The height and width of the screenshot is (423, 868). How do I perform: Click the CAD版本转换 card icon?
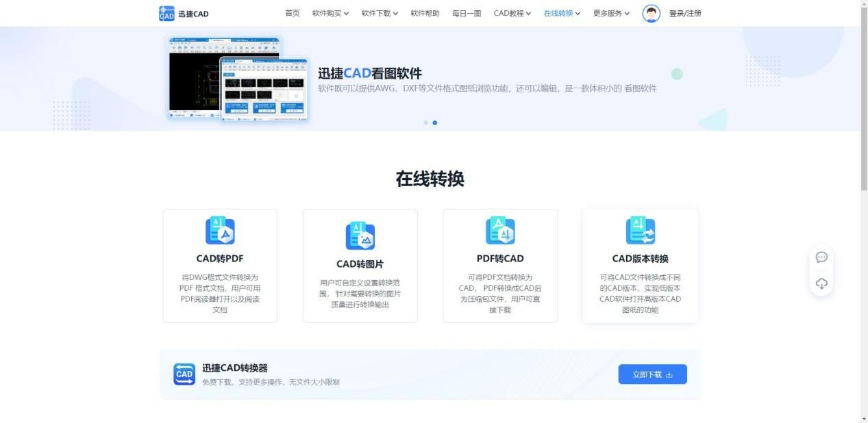click(x=641, y=231)
